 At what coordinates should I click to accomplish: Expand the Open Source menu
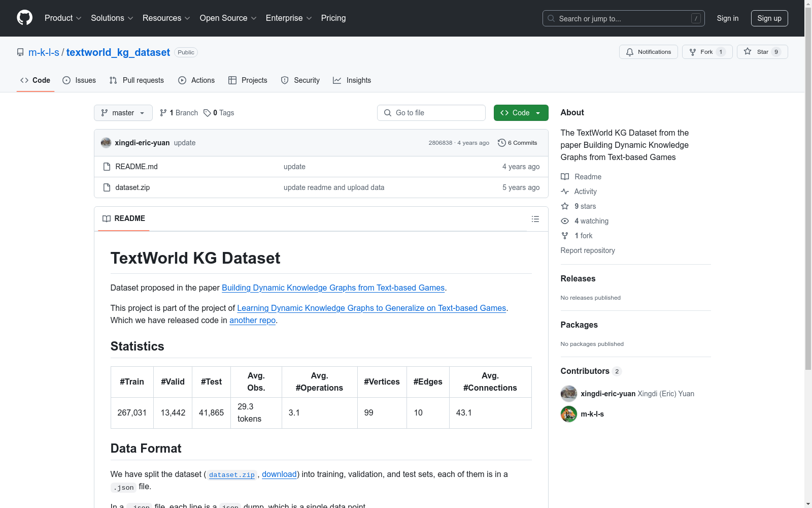pos(228,18)
